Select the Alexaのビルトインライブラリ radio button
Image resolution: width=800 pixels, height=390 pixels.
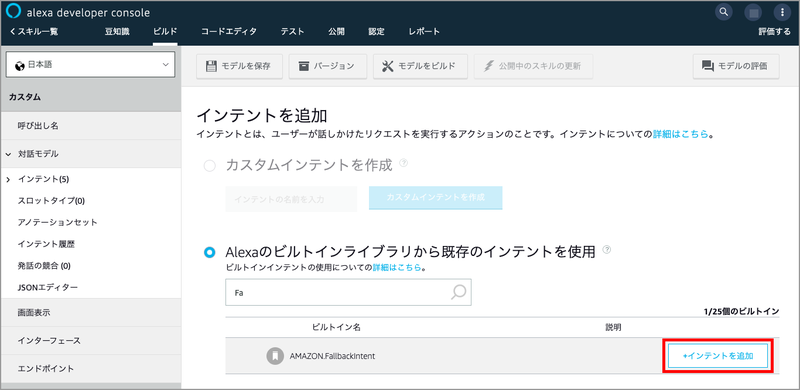tap(210, 252)
